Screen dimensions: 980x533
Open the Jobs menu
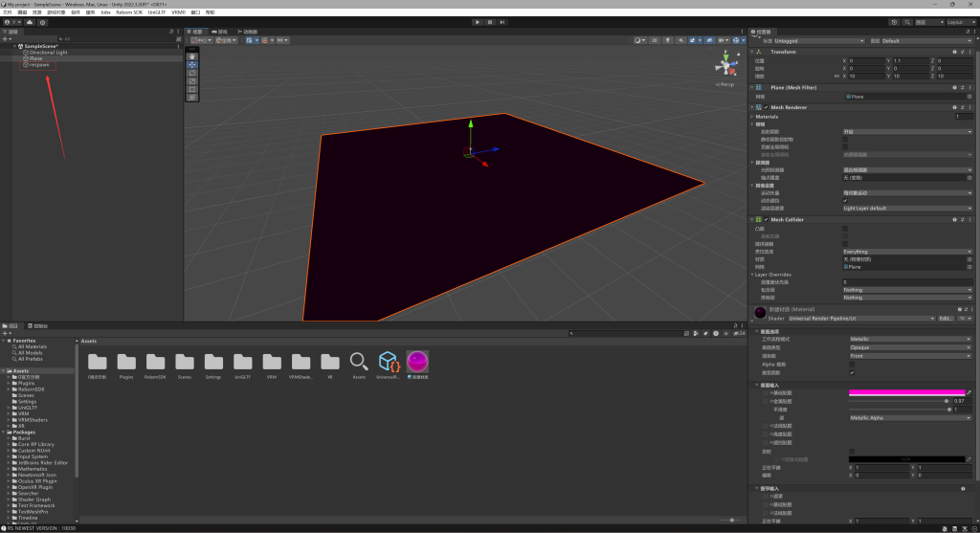[x=105, y=12]
